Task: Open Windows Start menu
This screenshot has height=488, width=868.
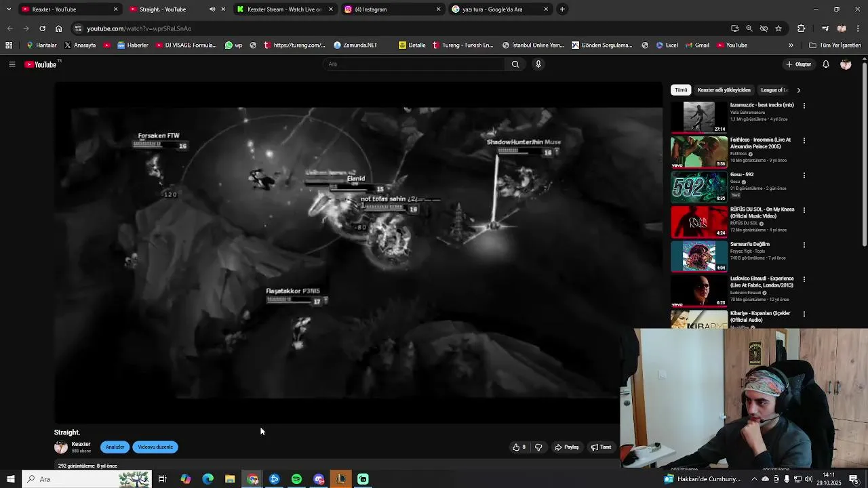Action: [x=12, y=479]
